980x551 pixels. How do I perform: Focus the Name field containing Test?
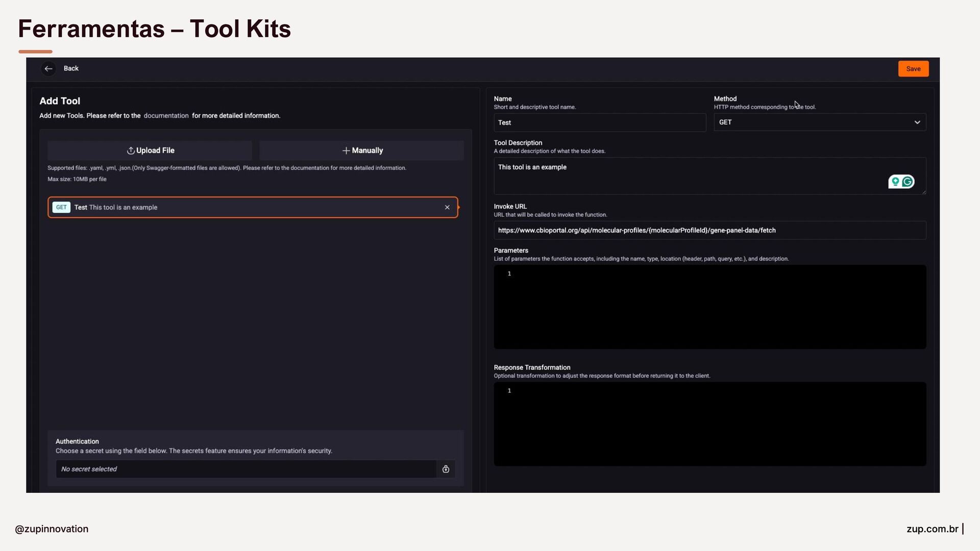599,123
